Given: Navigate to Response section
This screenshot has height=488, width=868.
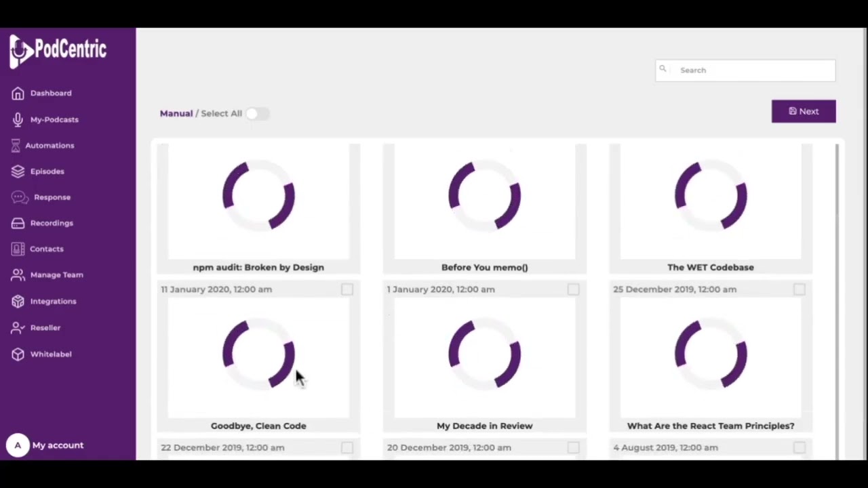Looking at the screenshot, I should pyautogui.click(x=52, y=197).
